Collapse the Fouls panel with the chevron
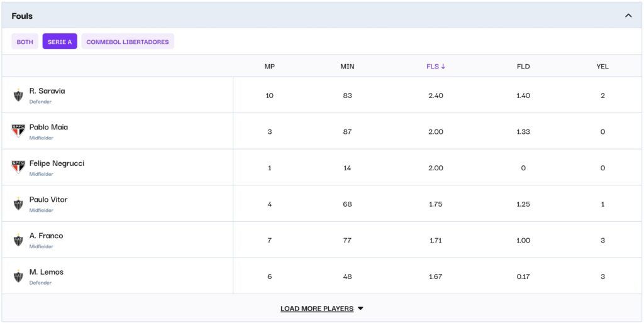 (x=628, y=16)
